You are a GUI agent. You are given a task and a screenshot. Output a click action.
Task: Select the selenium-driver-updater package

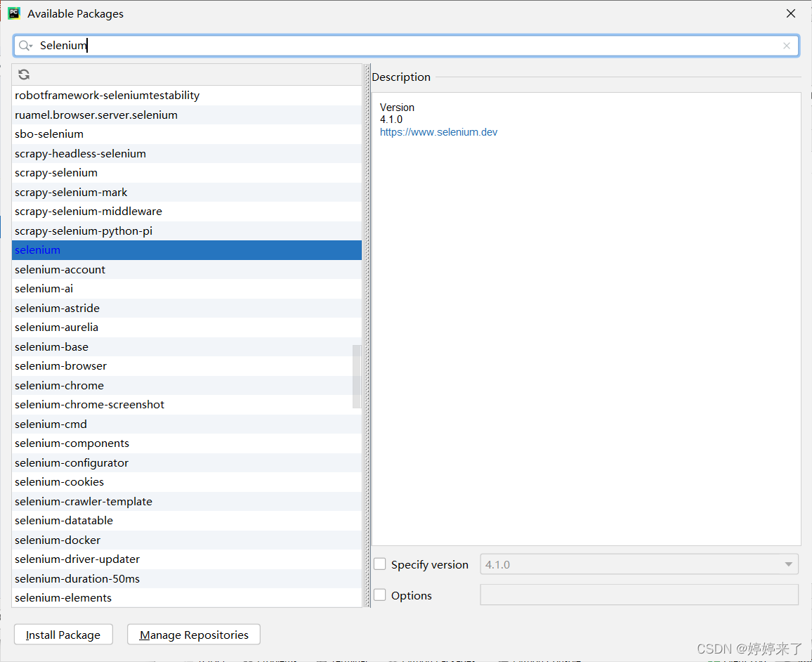point(186,559)
